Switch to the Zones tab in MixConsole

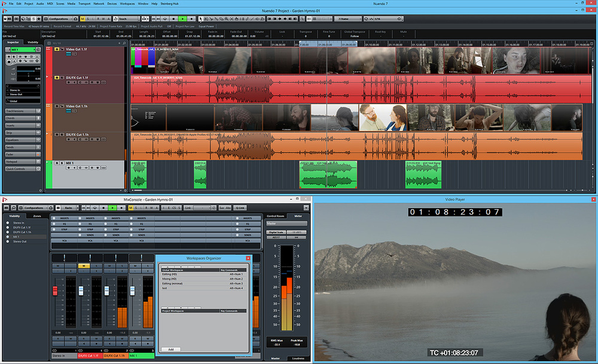tap(37, 215)
